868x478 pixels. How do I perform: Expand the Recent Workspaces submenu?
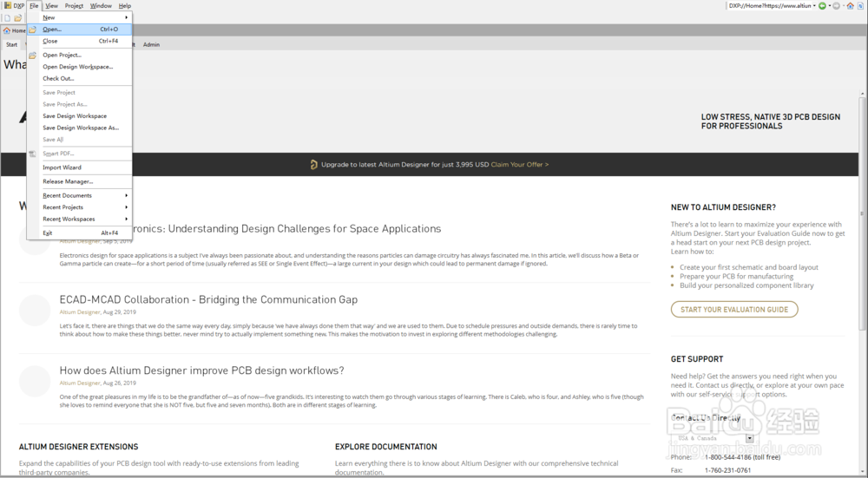click(79, 219)
